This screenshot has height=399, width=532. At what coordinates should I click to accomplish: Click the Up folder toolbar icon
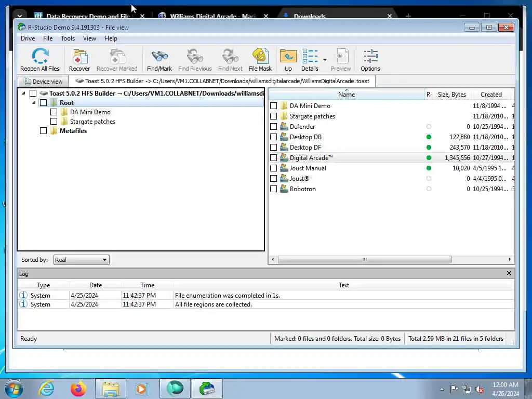point(288,56)
